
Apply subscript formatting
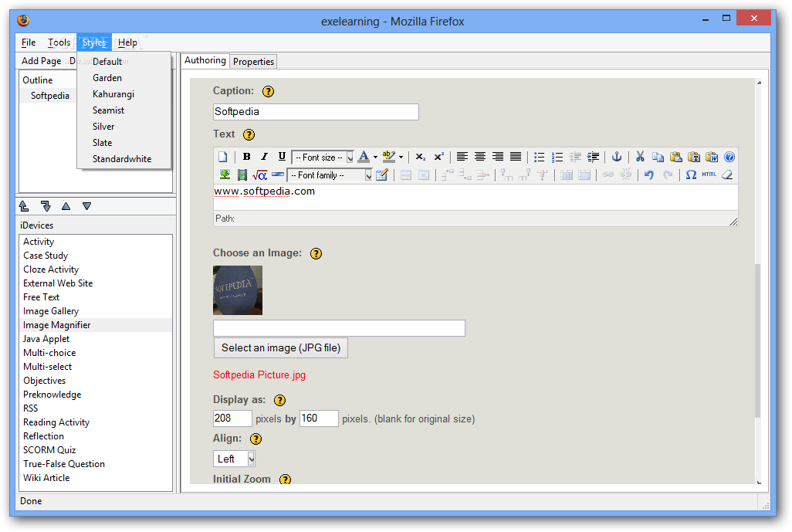[x=420, y=157]
